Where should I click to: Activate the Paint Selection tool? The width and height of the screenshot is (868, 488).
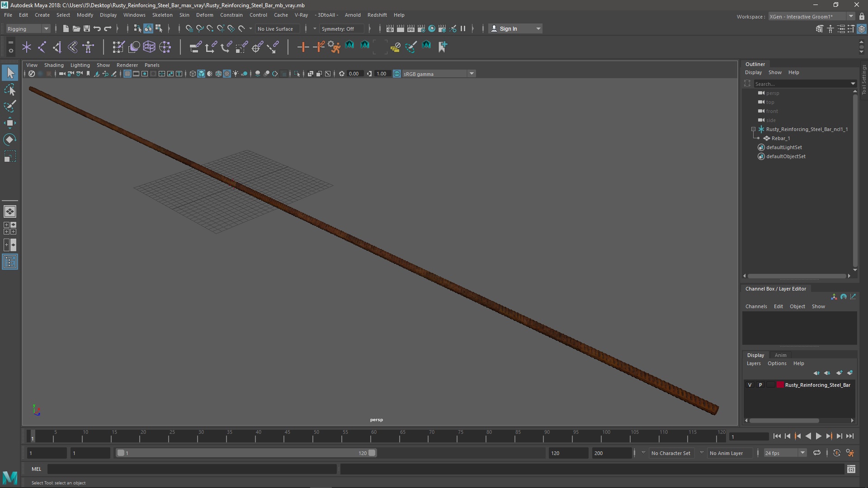[x=10, y=106]
